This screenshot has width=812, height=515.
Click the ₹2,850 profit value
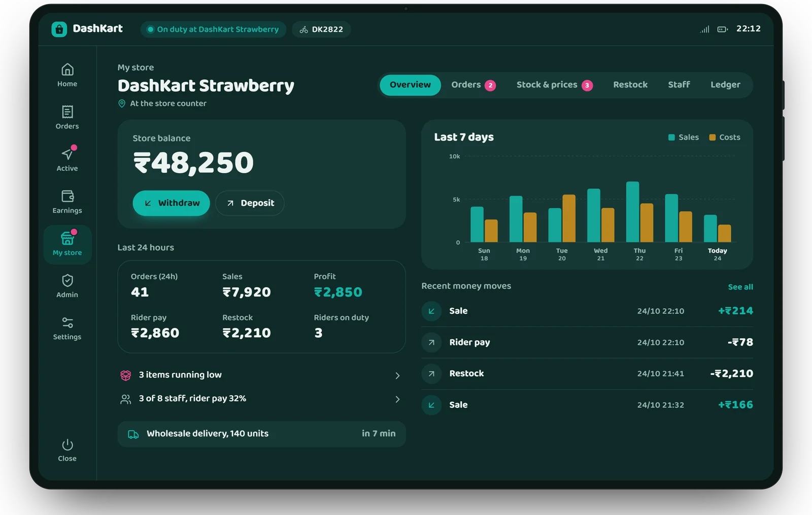point(338,292)
